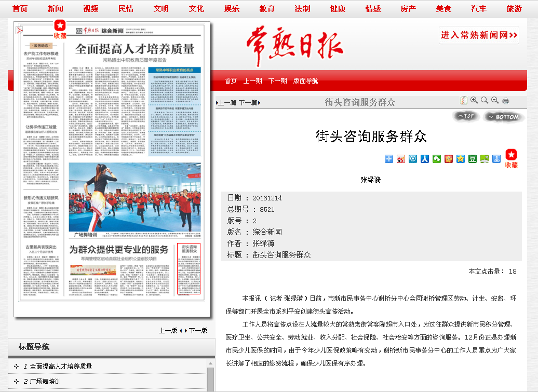538x392 pixels.
Task: Go to previous article 上一篇
Action: click(226, 103)
